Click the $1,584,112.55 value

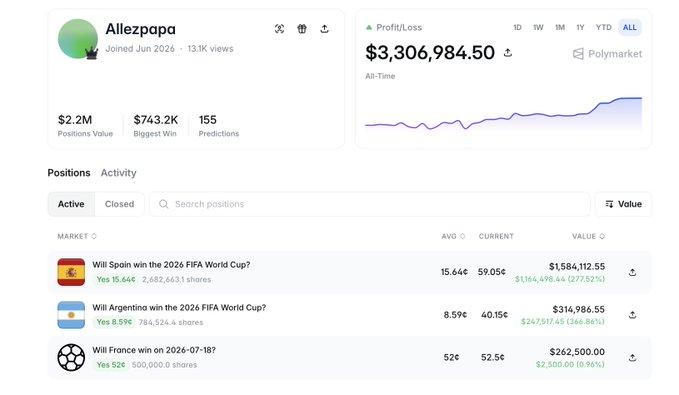577,266
